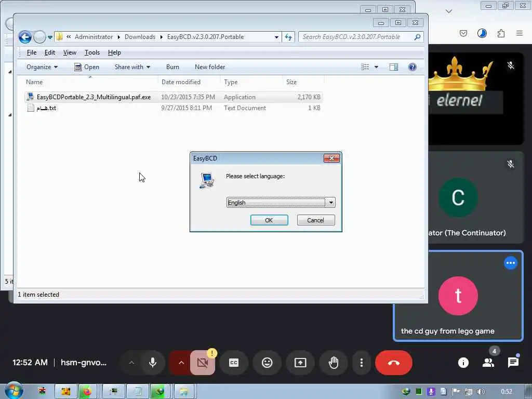Click the blue moon extension icon in Firefox
532x399 pixels.
(482, 33)
